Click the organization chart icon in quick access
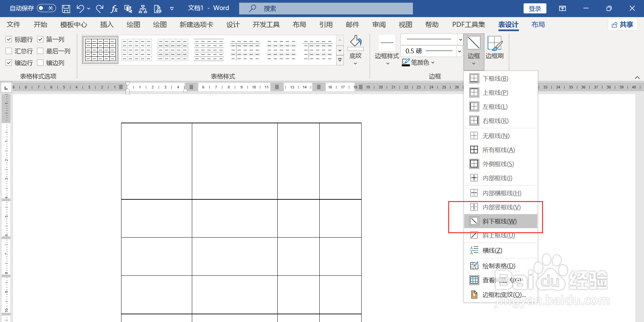This screenshot has height=322, width=644. coord(143,9)
